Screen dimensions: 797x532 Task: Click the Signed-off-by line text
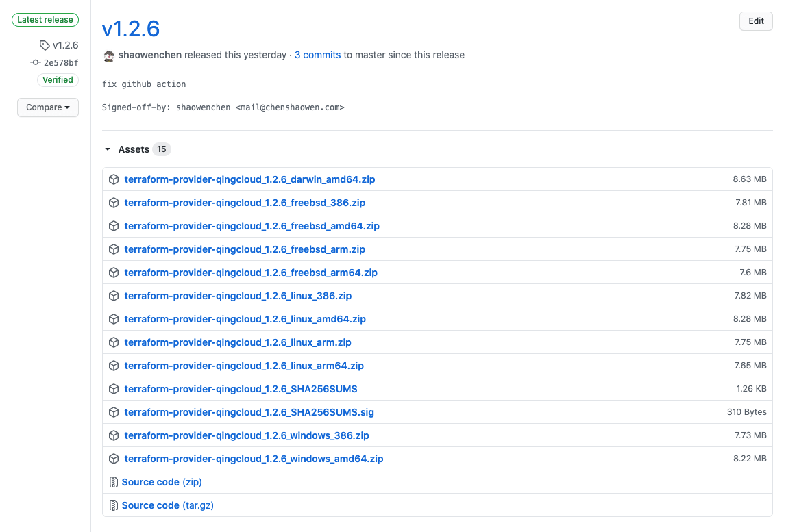point(223,107)
